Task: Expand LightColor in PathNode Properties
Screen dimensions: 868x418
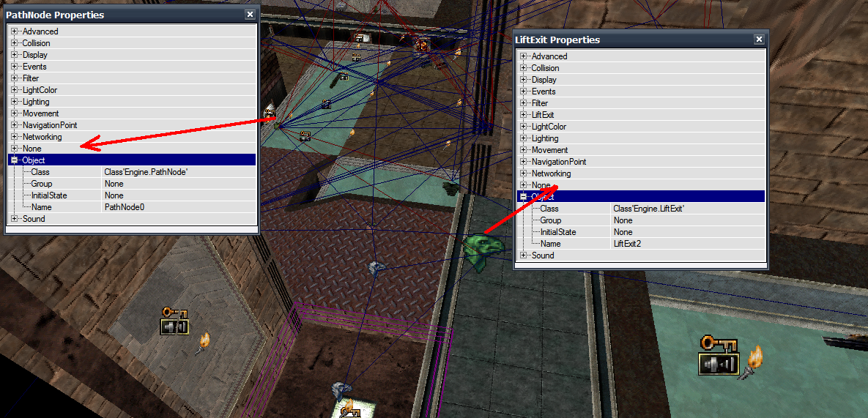Action: pos(15,90)
